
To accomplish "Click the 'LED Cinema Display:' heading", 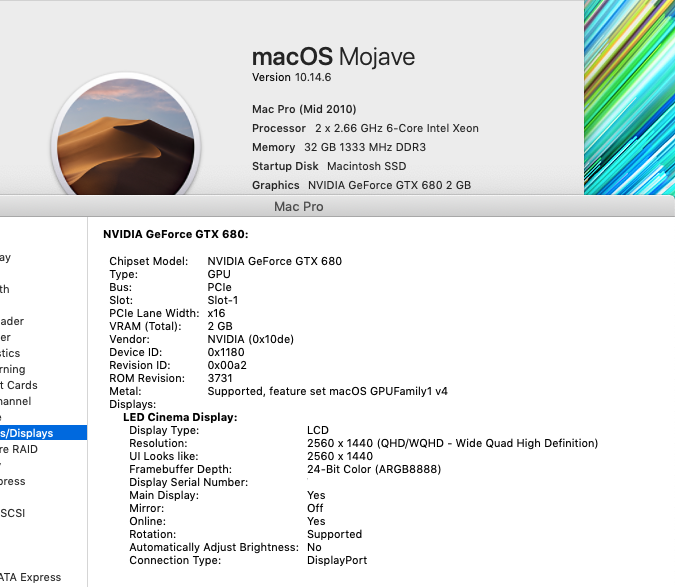I will (180, 417).
